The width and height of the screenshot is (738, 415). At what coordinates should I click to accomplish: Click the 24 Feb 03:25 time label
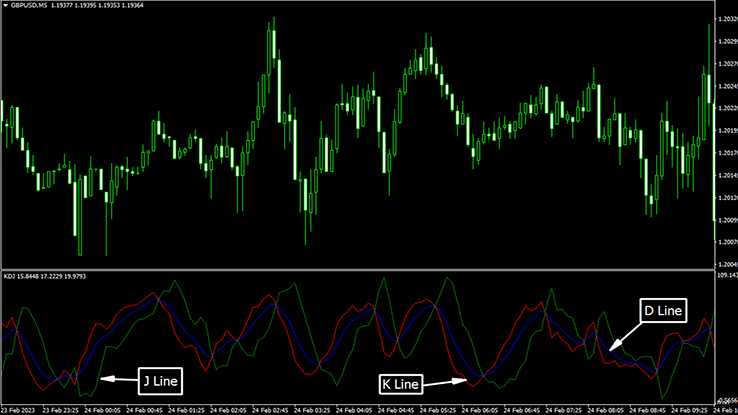312,411
